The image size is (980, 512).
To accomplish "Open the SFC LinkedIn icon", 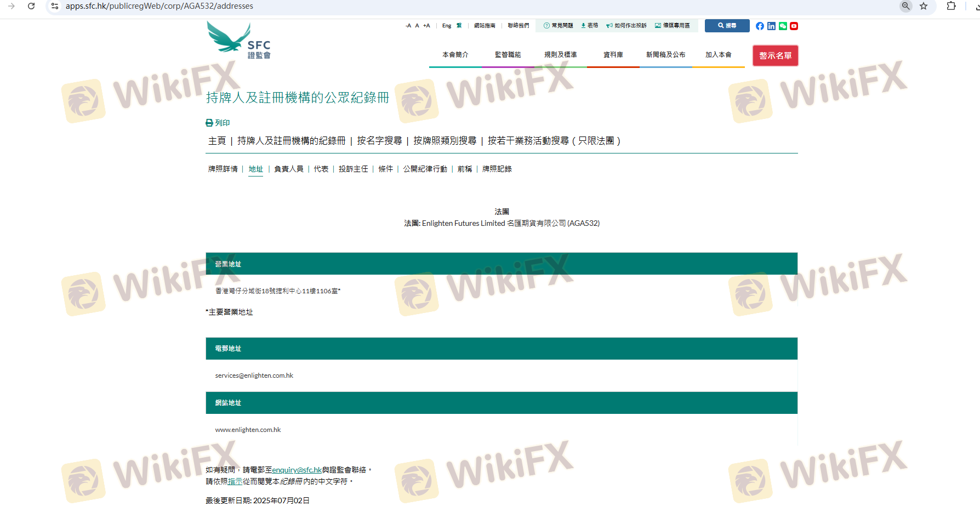I will point(771,26).
